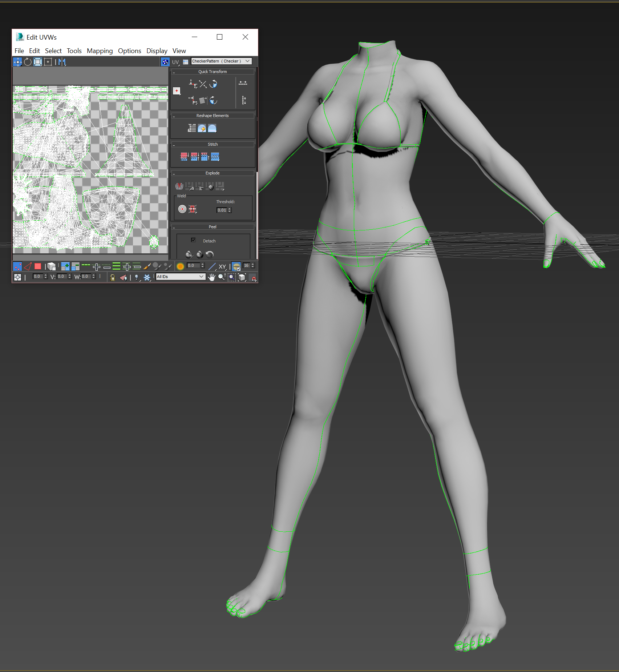
Task: Switch to Vertex sub-object mode
Action: 17,266
